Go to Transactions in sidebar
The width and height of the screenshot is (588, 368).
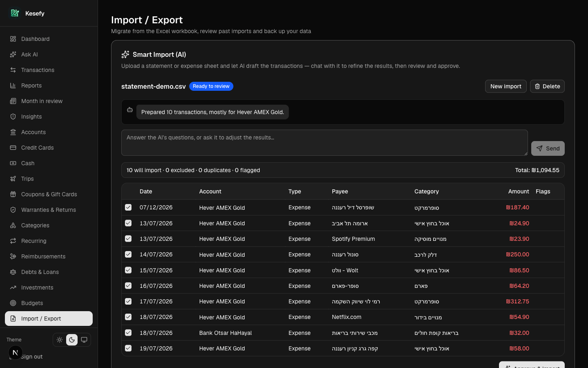point(49,70)
